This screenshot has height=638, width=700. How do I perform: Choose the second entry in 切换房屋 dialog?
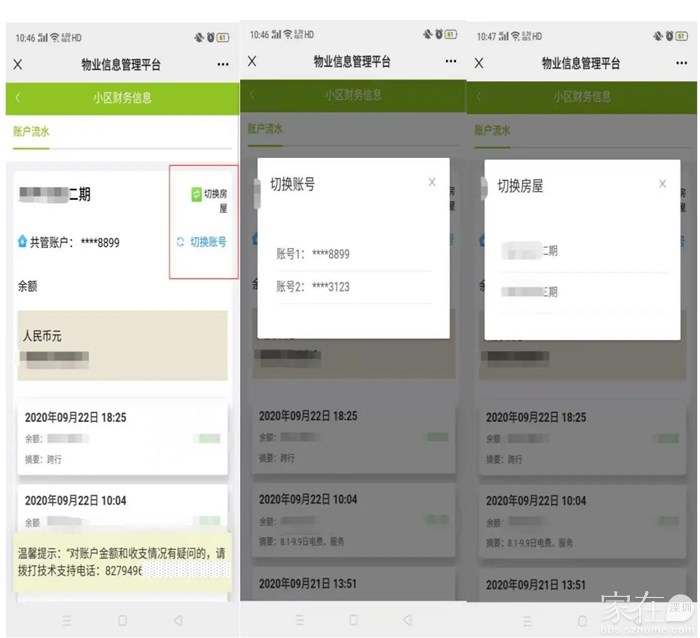point(531,292)
